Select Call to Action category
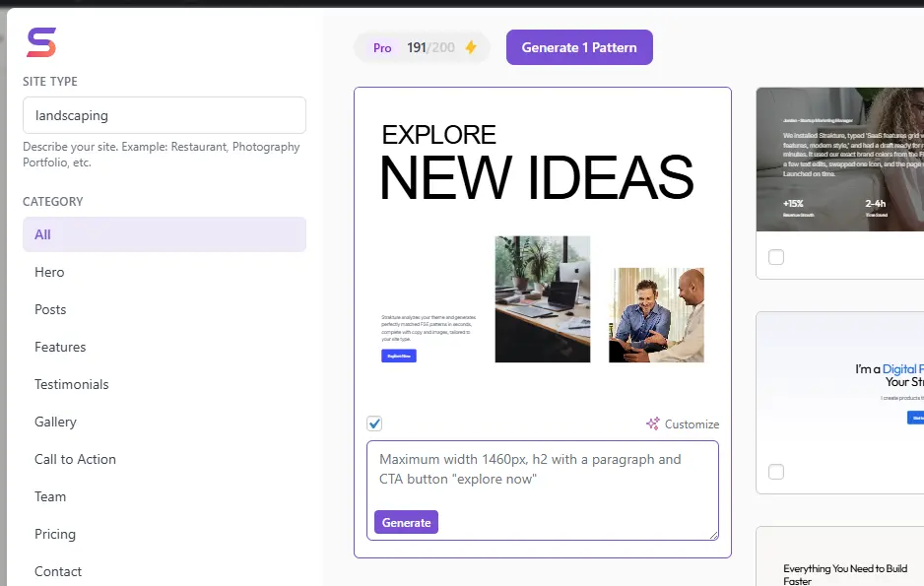Viewport: 924px width, 586px height. pos(75,459)
